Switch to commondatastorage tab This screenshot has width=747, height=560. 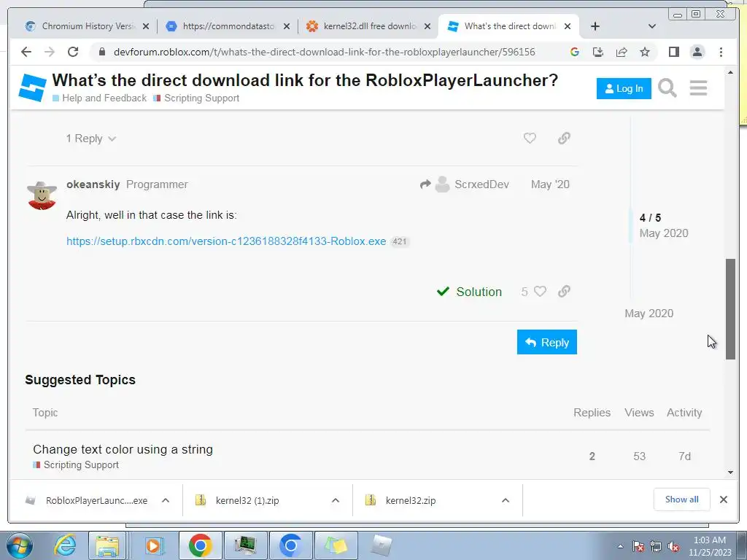228,26
